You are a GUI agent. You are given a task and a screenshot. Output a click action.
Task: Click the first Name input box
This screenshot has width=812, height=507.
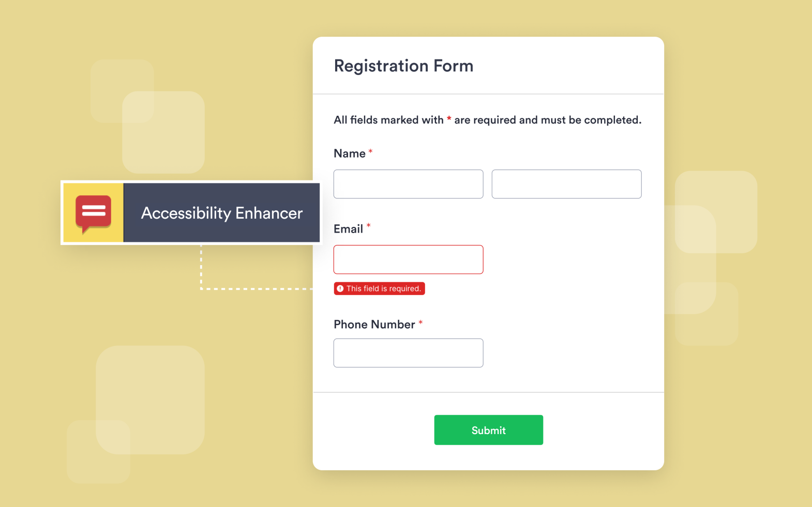(408, 184)
